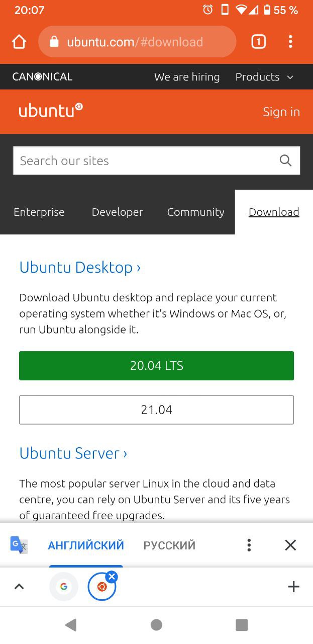Screen dimensions: 313x644
Task: Open translate bar three-dot options
Action: coord(249,545)
